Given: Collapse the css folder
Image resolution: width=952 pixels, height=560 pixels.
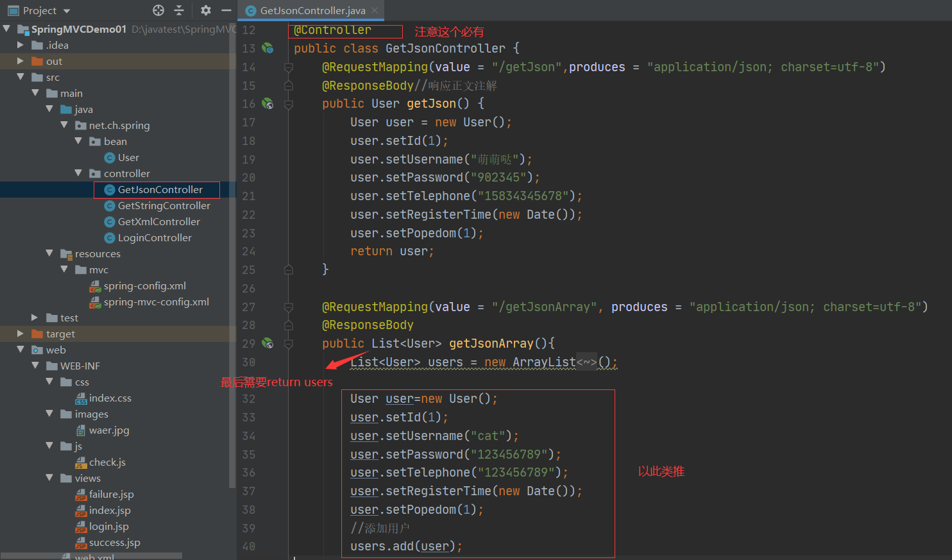Looking at the screenshot, I should click(x=49, y=382).
